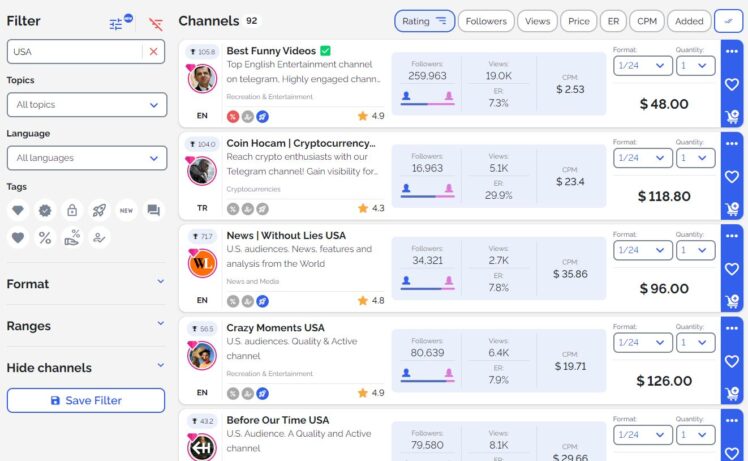This screenshot has height=461, width=748.
Task: Click Best Funny Videos avatar thumbnail
Action: point(202,79)
